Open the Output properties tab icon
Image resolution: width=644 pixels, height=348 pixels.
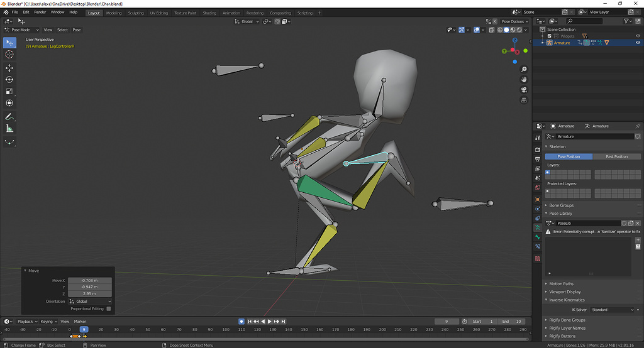coord(538,159)
